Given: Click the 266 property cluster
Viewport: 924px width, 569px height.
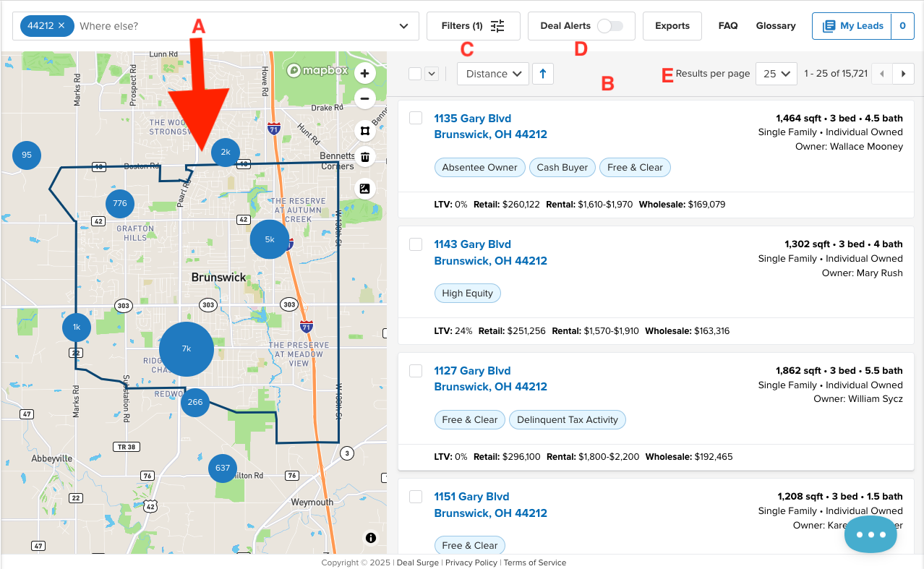Looking at the screenshot, I should pyautogui.click(x=195, y=402).
